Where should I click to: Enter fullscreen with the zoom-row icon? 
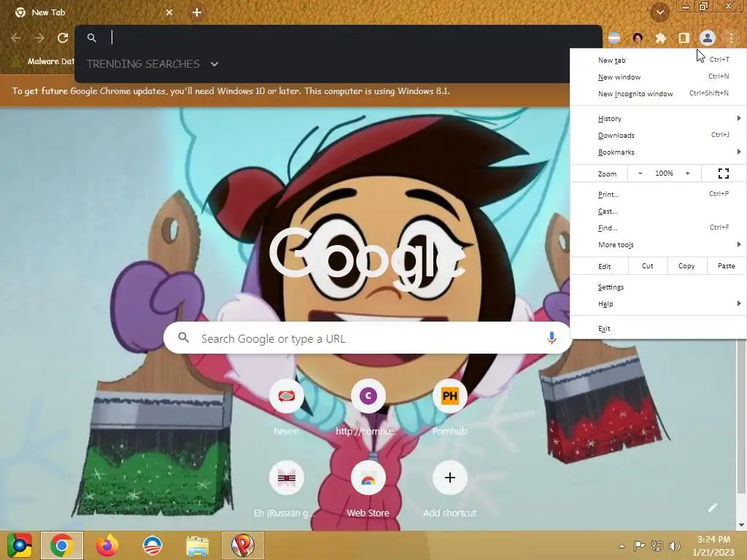point(723,174)
